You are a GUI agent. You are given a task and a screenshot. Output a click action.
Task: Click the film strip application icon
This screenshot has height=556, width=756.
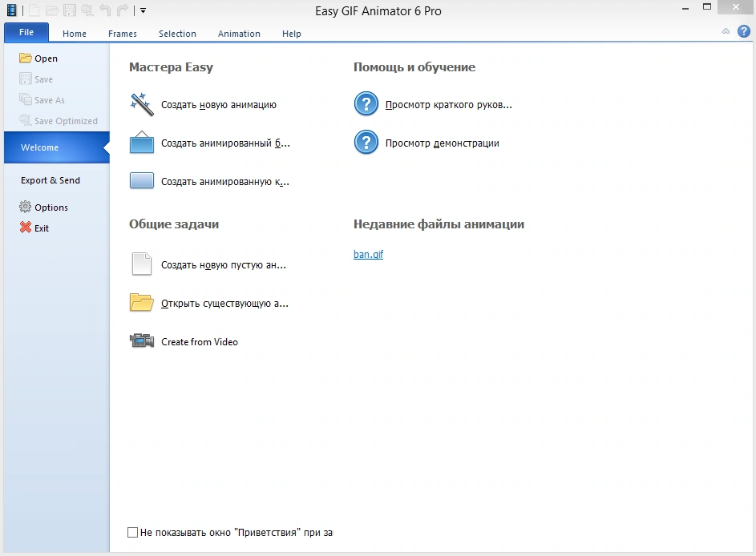(11, 10)
